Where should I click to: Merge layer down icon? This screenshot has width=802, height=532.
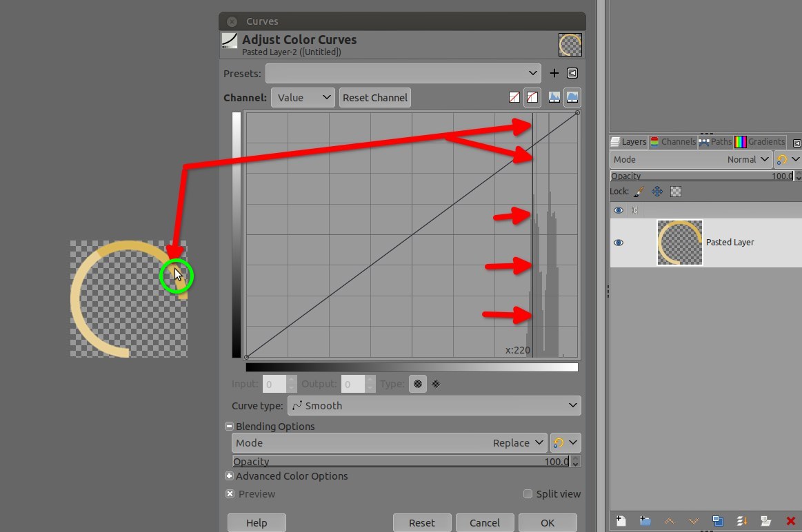point(741,521)
